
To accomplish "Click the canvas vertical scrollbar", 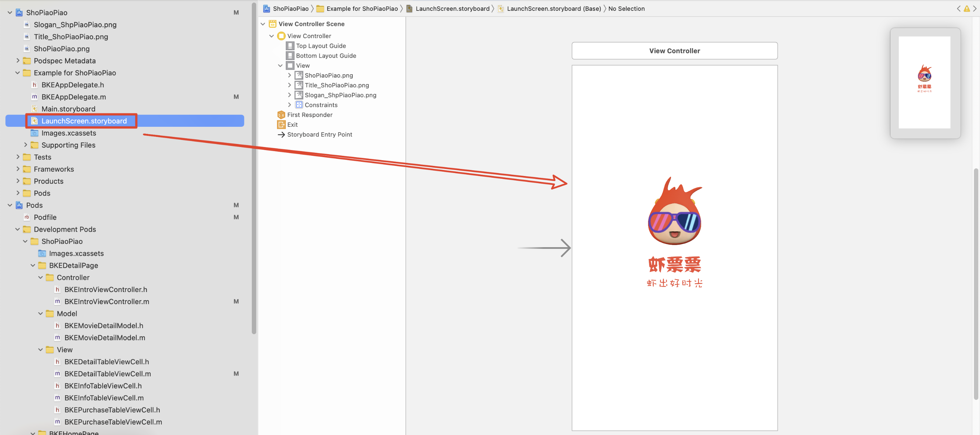I will [x=976, y=284].
